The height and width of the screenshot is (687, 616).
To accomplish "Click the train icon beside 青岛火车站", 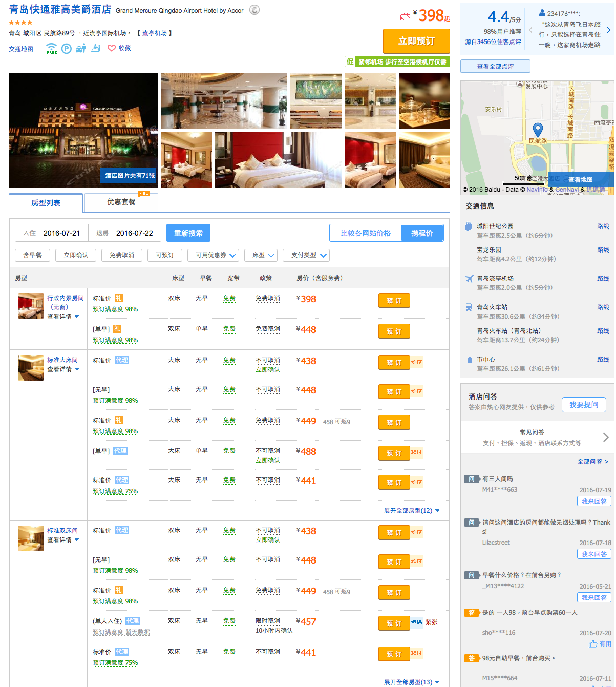I will [x=469, y=307].
